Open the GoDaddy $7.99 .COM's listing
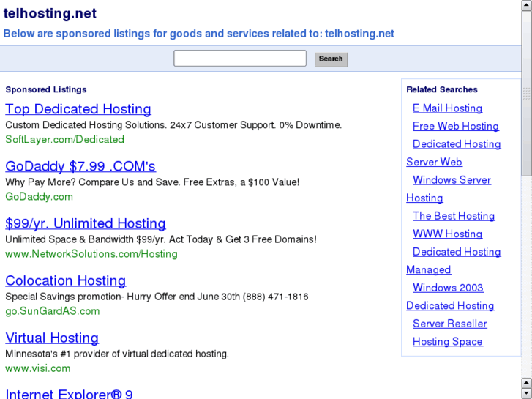The height and width of the screenshot is (399, 532). pos(80,166)
